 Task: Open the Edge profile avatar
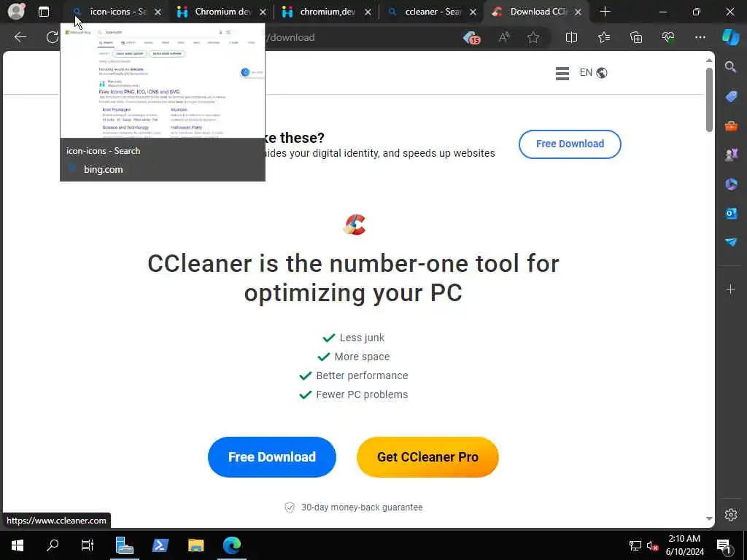coord(16,12)
